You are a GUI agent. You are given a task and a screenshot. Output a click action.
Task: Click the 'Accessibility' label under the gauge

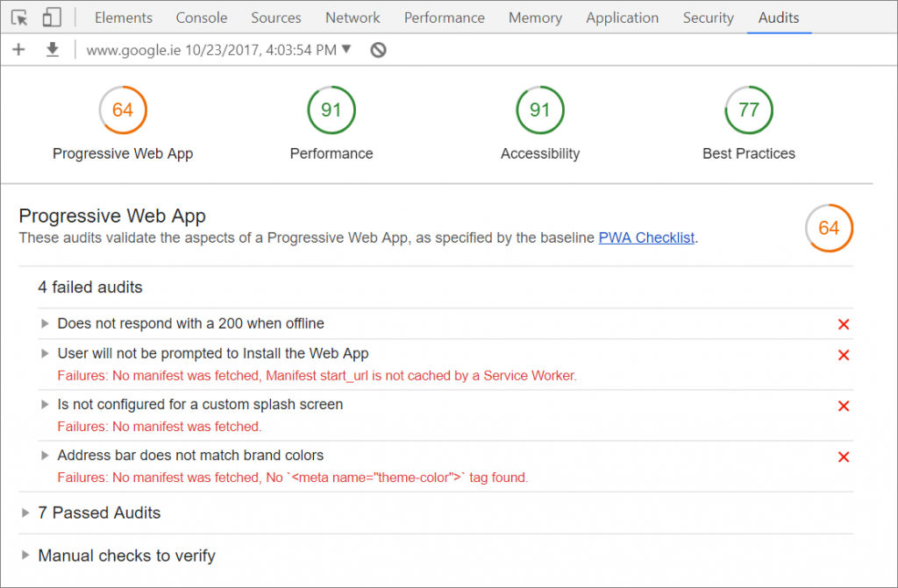click(540, 153)
